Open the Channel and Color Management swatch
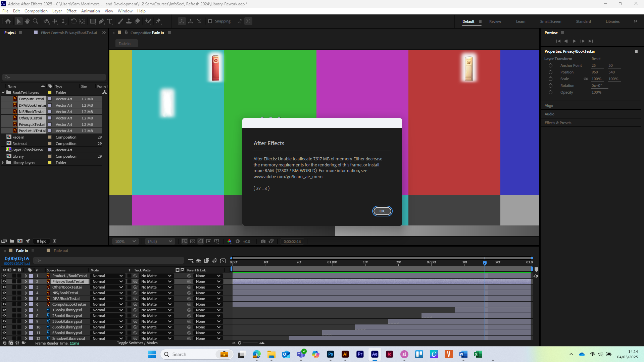The width and height of the screenshot is (644, 362). click(x=229, y=241)
